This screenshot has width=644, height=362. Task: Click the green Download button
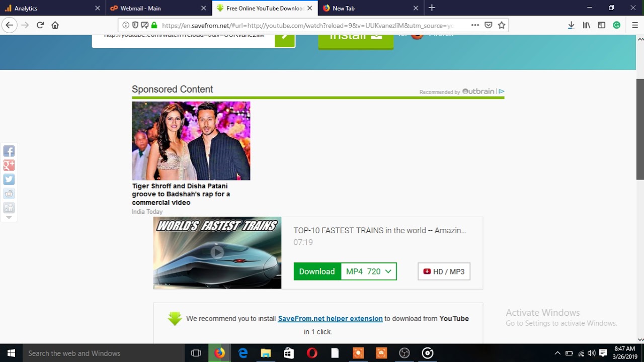317,271
